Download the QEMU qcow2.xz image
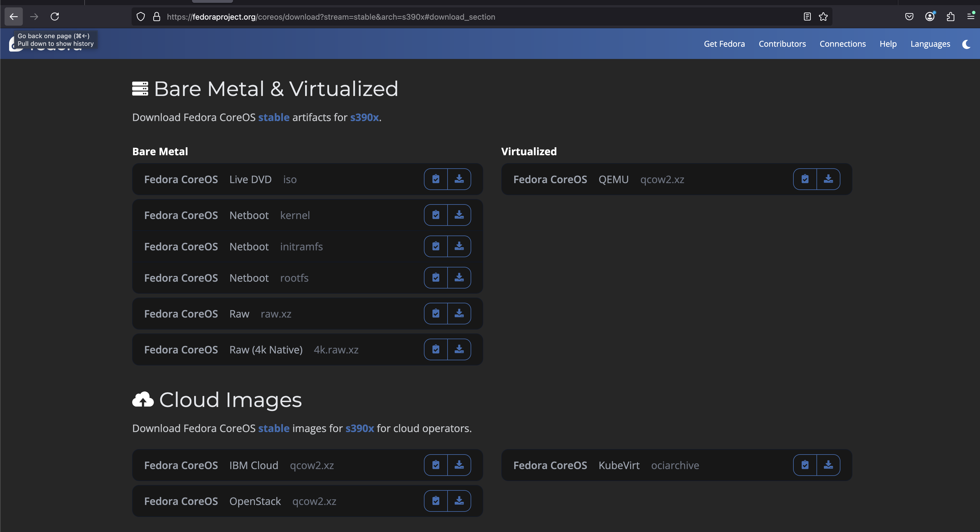The width and height of the screenshot is (980, 532). [x=828, y=179]
